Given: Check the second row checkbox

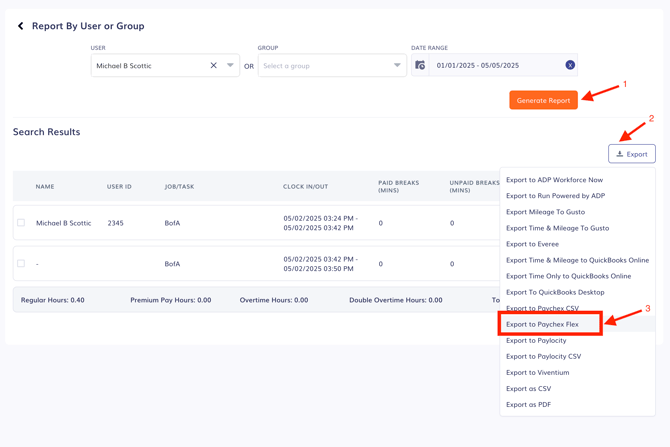Looking at the screenshot, I should pyautogui.click(x=21, y=264).
